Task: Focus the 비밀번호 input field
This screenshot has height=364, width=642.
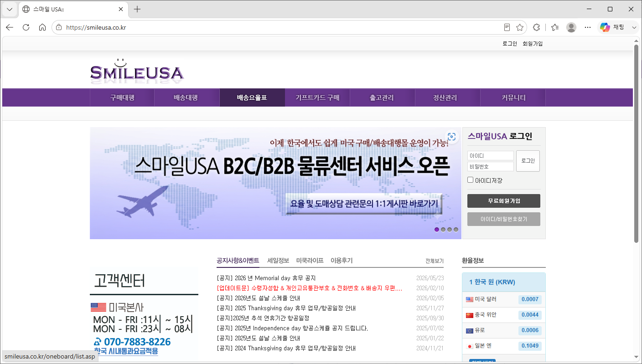Action: tap(491, 167)
